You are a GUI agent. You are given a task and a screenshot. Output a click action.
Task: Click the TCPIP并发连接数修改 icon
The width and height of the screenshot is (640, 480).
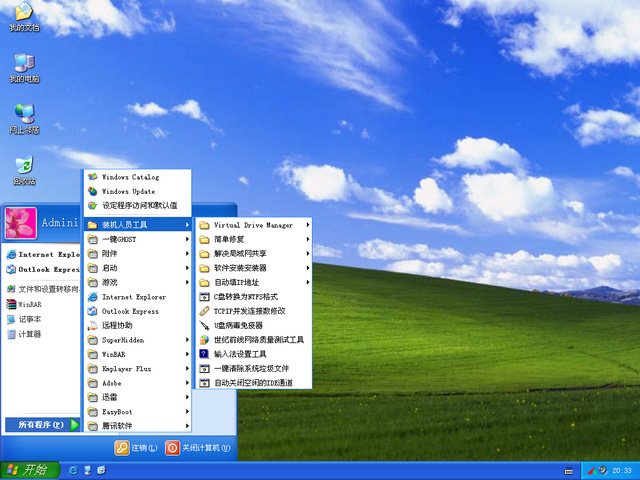coord(204,311)
